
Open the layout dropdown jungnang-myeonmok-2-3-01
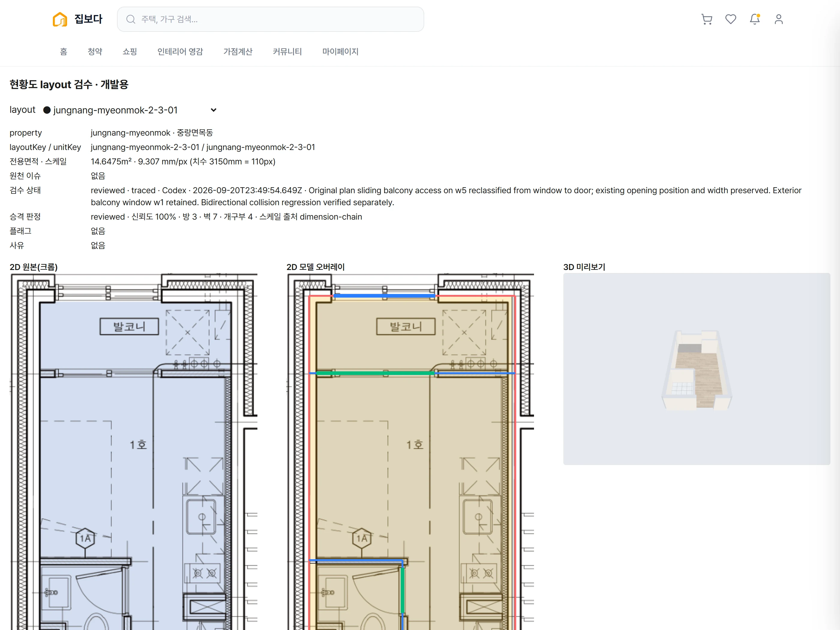[x=130, y=110]
